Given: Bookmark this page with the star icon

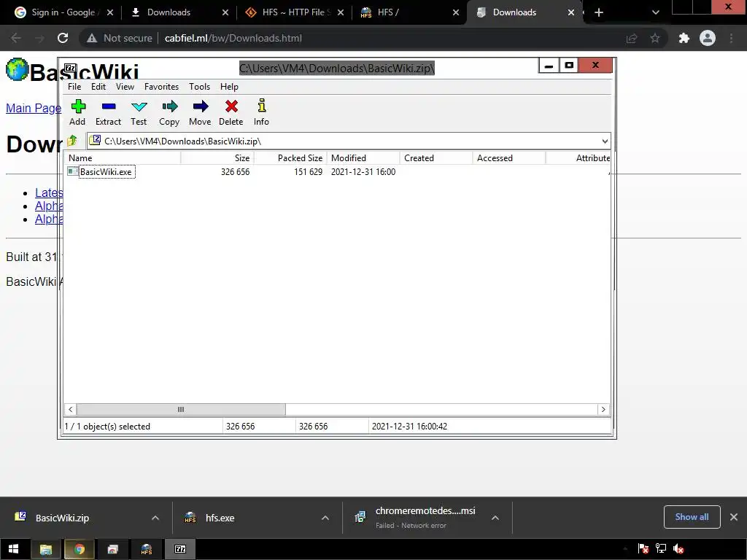Looking at the screenshot, I should pyautogui.click(x=655, y=38).
